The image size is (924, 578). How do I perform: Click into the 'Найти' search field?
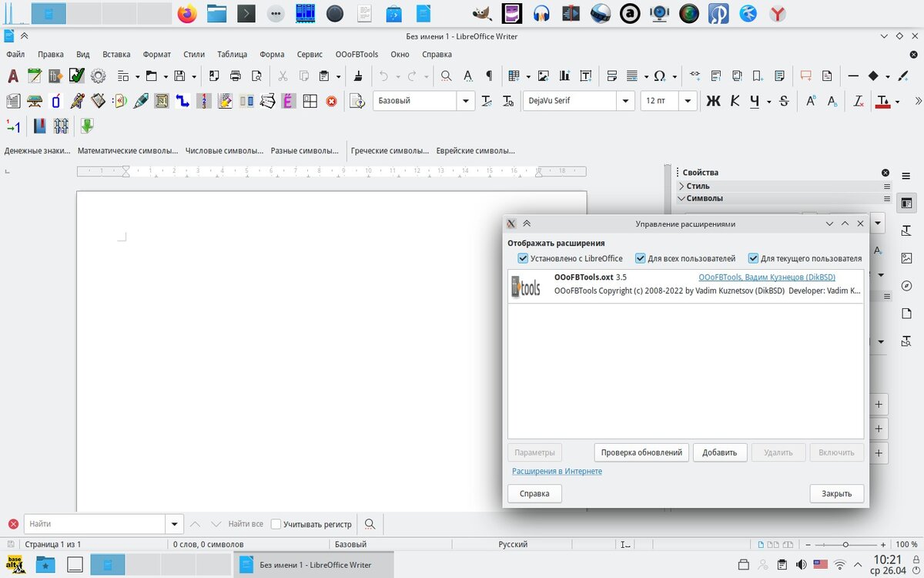click(x=95, y=524)
